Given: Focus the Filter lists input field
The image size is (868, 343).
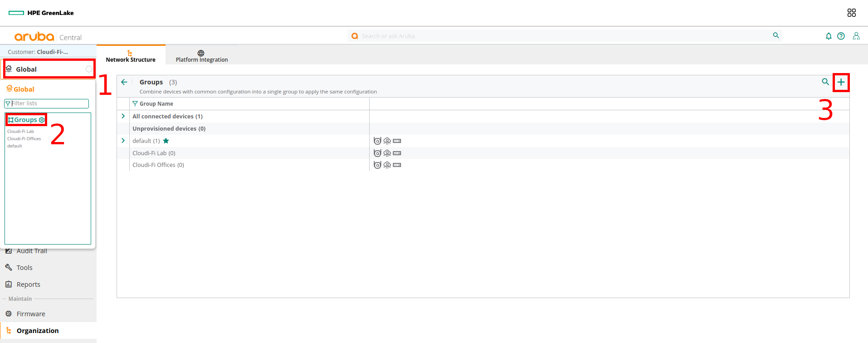Looking at the screenshot, I should tap(46, 103).
